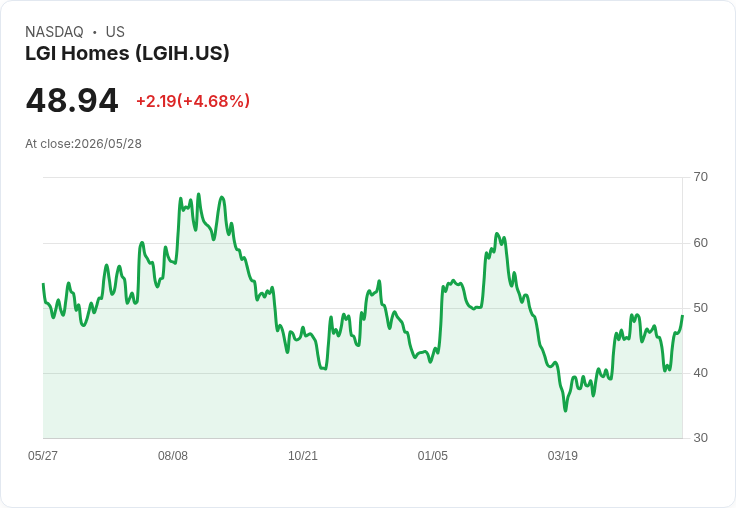This screenshot has width=736, height=508.
Task: Click the +2.19(+4.68%) change text
Action: click(x=193, y=101)
